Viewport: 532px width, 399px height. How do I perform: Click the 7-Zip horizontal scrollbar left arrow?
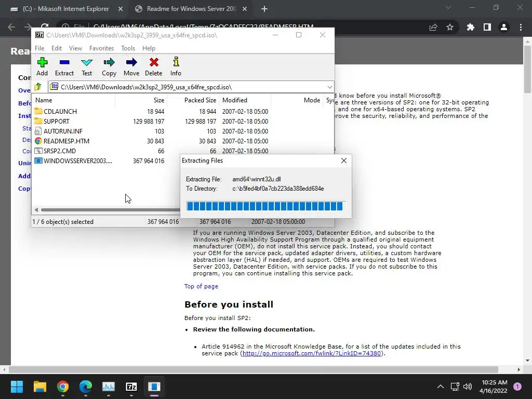coord(36,210)
